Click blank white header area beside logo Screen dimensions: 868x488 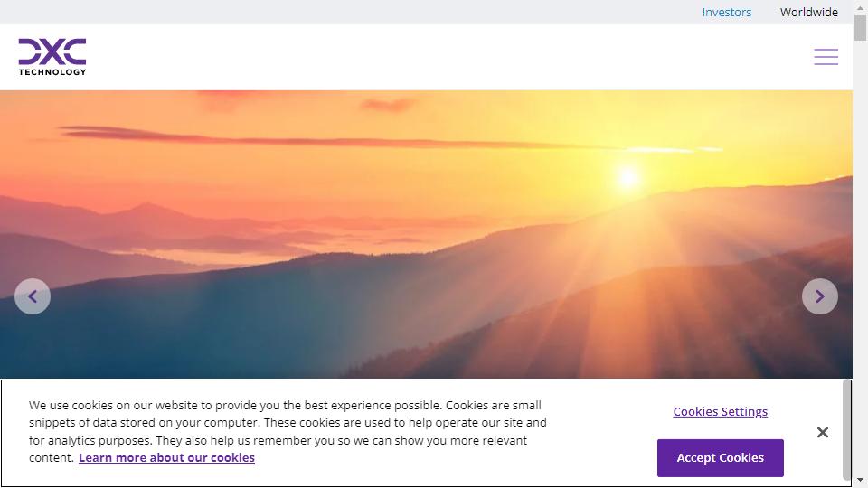[443, 56]
